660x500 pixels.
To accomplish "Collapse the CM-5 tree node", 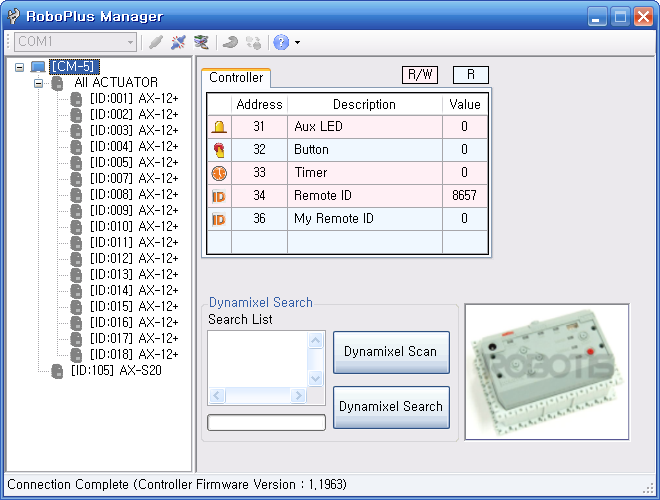I will [x=19, y=67].
